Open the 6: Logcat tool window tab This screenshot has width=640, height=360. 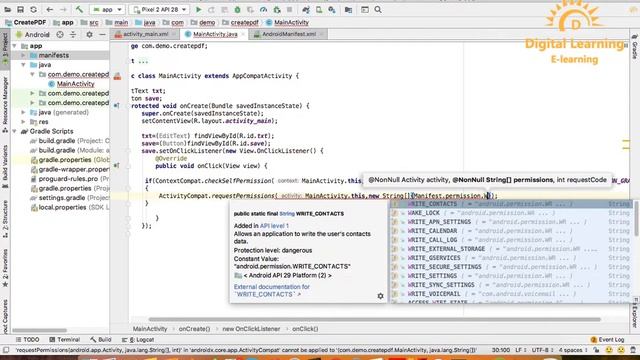pos(138,340)
